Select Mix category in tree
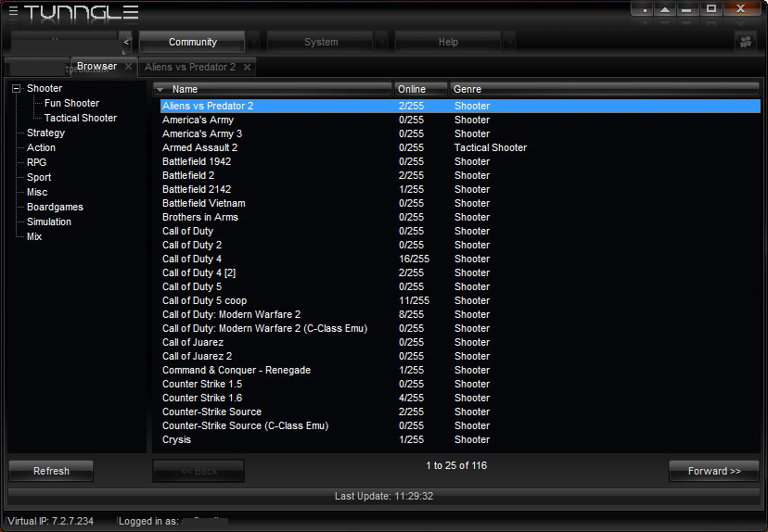The image size is (768, 532). (34, 237)
